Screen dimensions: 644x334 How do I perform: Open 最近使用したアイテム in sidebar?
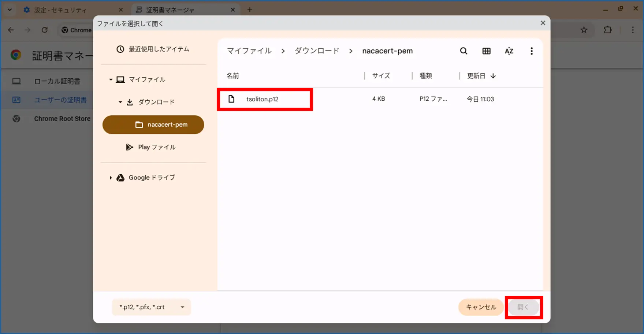[153, 49]
